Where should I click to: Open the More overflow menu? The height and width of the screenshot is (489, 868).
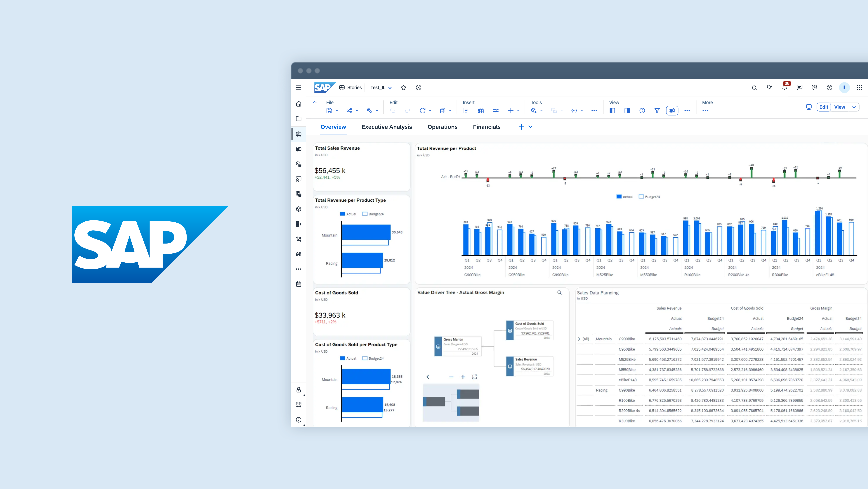[x=705, y=111]
